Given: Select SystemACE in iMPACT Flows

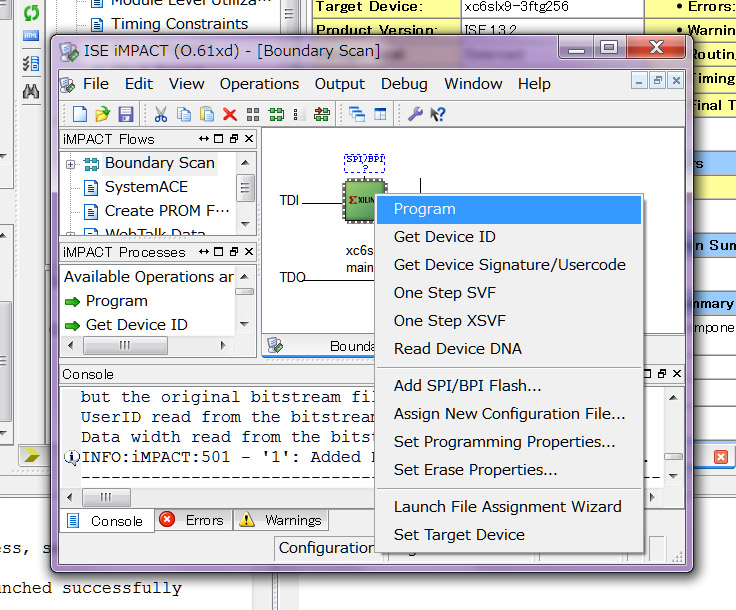Looking at the screenshot, I should coord(146,187).
